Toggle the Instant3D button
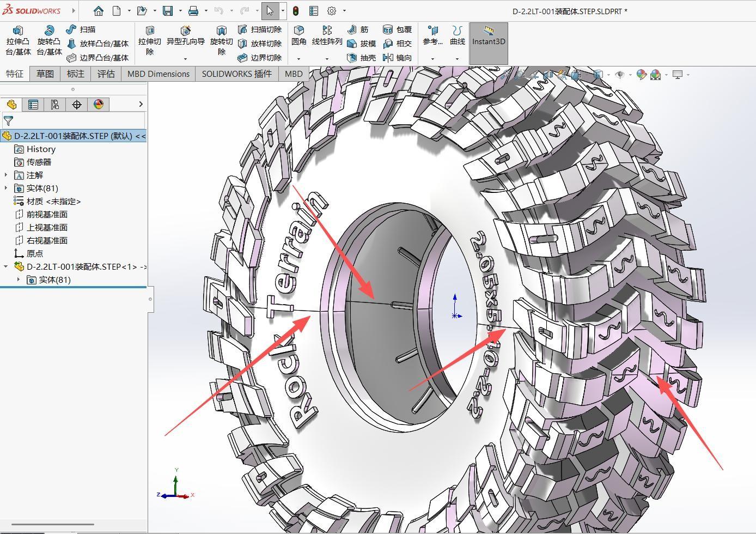Viewport: 756px width, 534px height. [x=489, y=43]
